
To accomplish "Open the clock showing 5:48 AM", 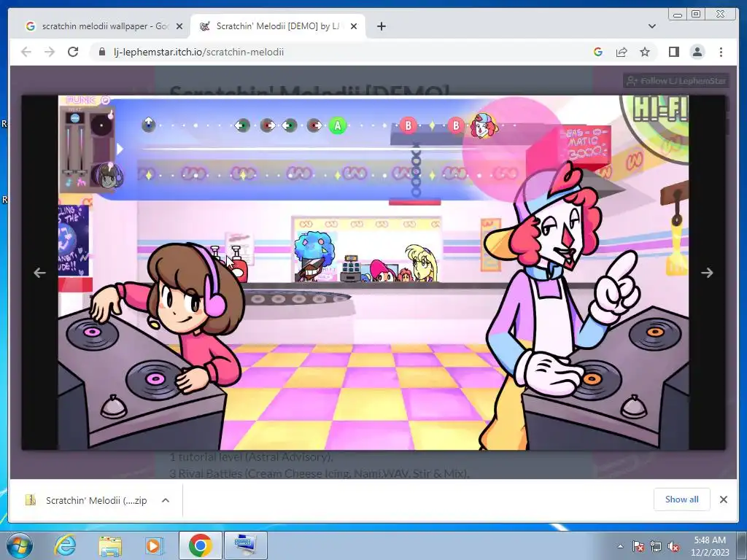I will point(710,545).
